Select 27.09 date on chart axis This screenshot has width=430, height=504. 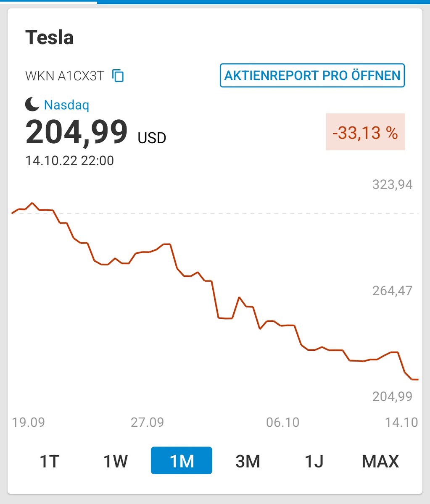click(147, 422)
